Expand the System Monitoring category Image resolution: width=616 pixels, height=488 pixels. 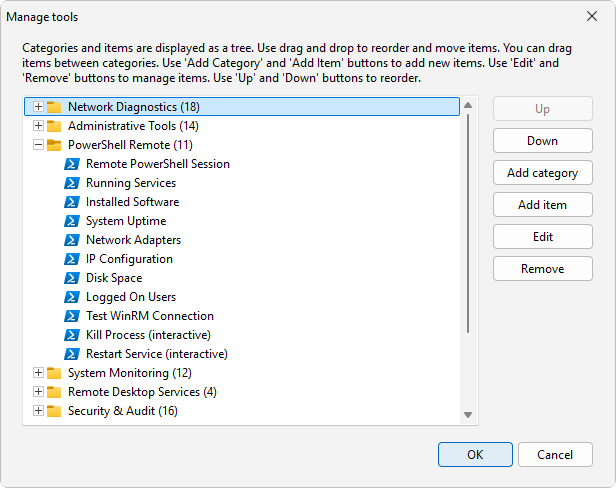click(x=38, y=372)
